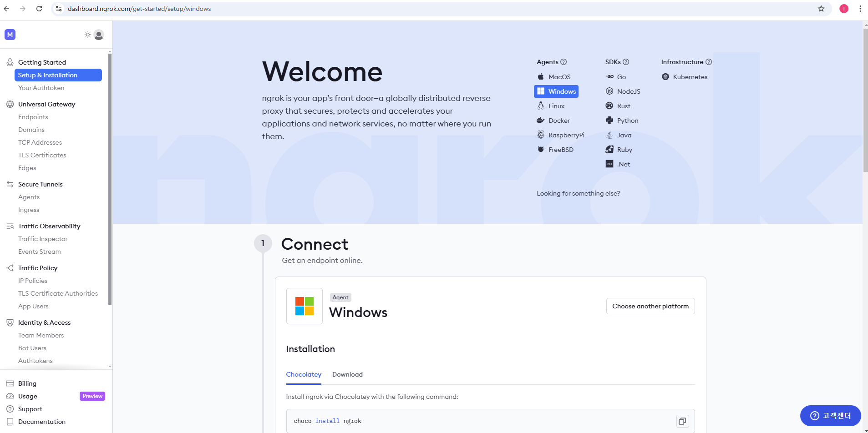Viewport: 868px width, 433px height.
Task: Choose the Java SDK
Action: point(619,135)
